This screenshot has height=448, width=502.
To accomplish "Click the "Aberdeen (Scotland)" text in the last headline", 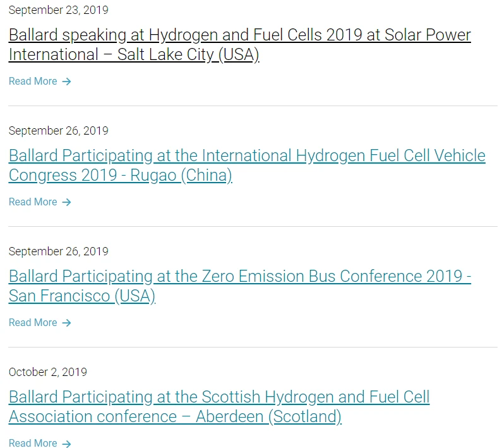I will (x=268, y=417).
